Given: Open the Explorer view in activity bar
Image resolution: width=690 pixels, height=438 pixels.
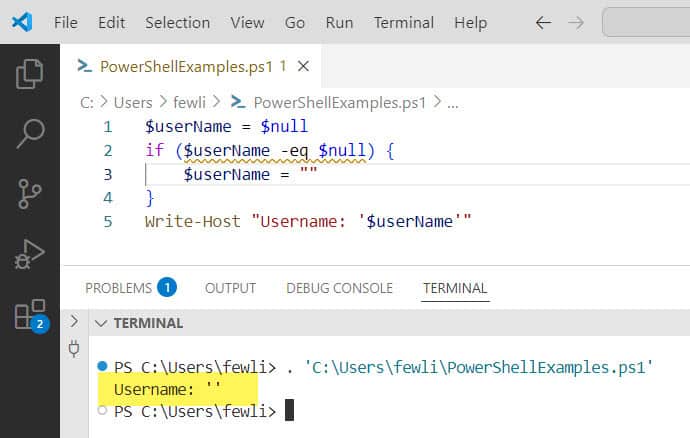Looking at the screenshot, I should click(x=29, y=74).
